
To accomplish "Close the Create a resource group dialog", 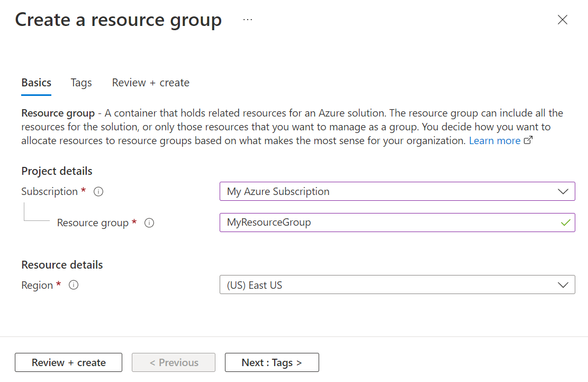I will 562,20.
